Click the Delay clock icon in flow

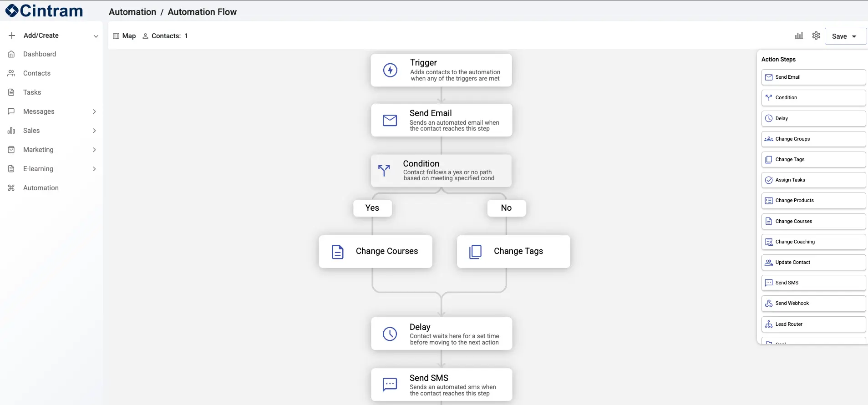click(390, 334)
